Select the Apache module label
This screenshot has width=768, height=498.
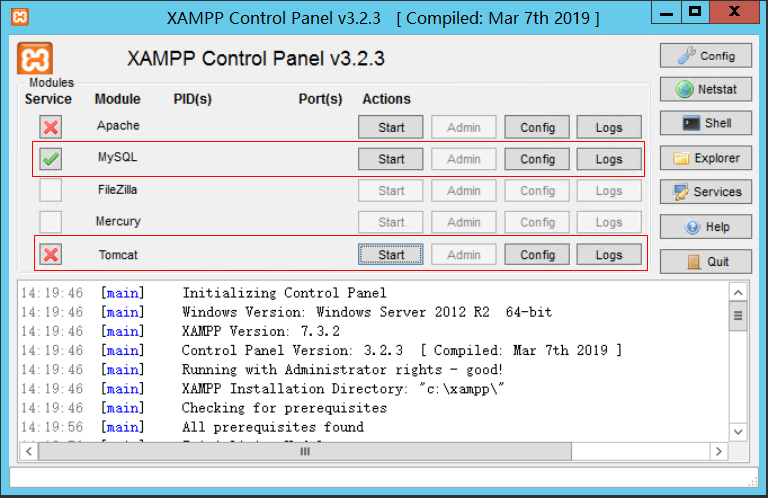(x=118, y=125)
